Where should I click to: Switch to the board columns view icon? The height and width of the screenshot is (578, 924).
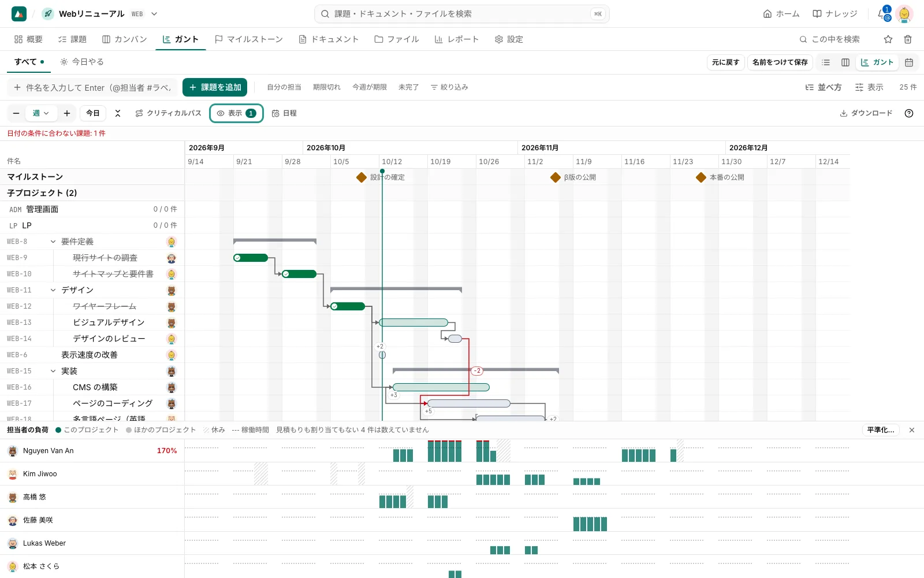(845, 62)
